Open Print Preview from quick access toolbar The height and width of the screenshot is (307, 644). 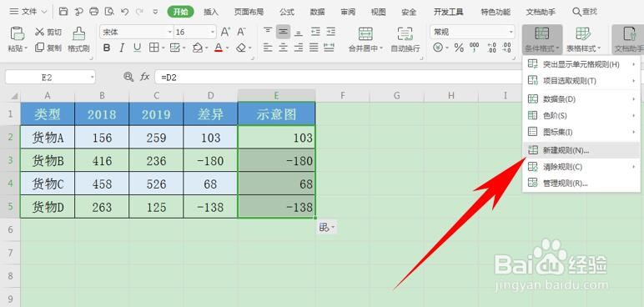(109, 12)
